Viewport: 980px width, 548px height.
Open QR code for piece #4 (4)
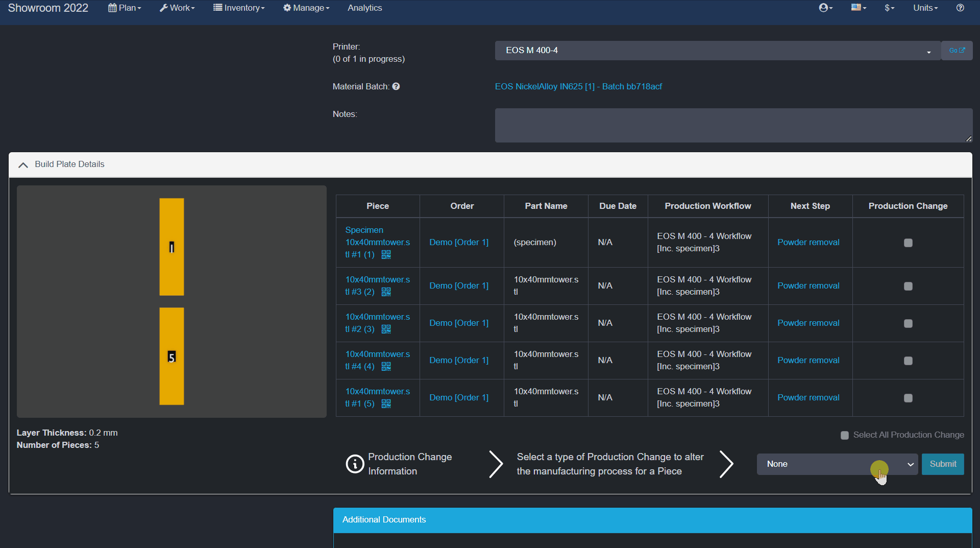point(386,366)
